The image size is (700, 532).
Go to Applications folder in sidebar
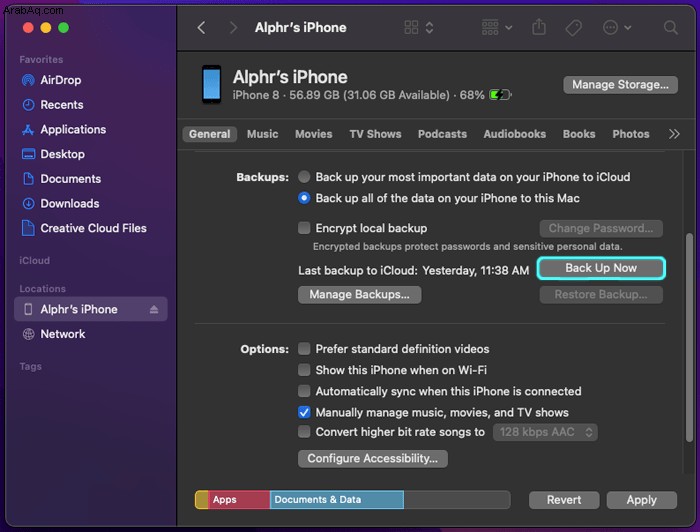click(x=72, y=130)
